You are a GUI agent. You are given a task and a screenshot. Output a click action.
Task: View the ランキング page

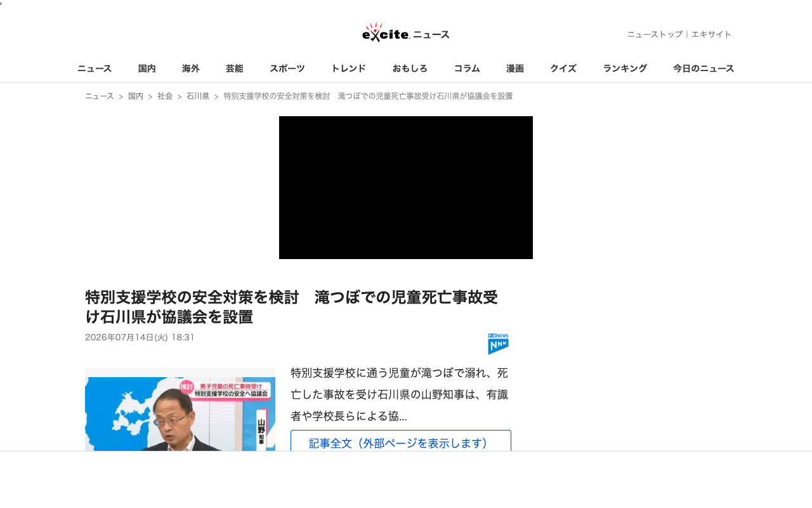click(625, 69)
